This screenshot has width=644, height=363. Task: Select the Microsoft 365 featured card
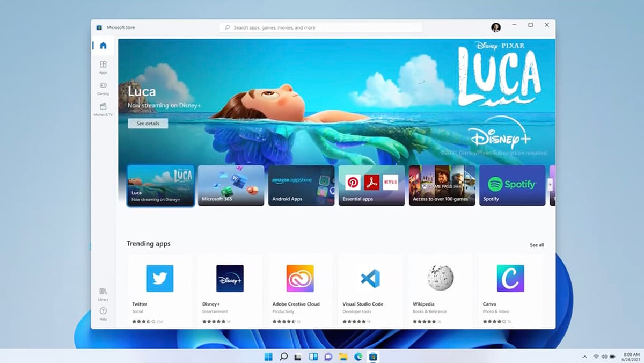point(231,185)
